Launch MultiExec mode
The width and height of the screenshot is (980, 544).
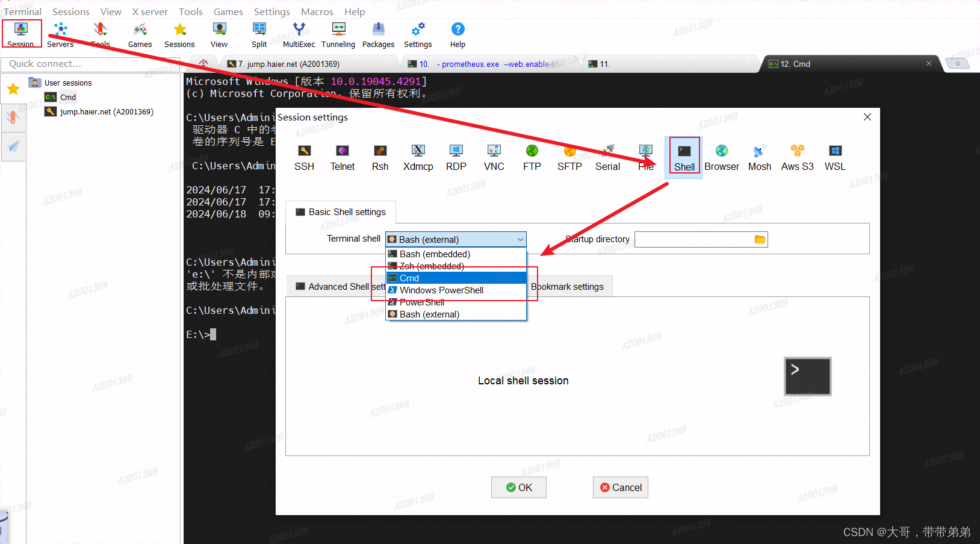[x=299, y=35]
